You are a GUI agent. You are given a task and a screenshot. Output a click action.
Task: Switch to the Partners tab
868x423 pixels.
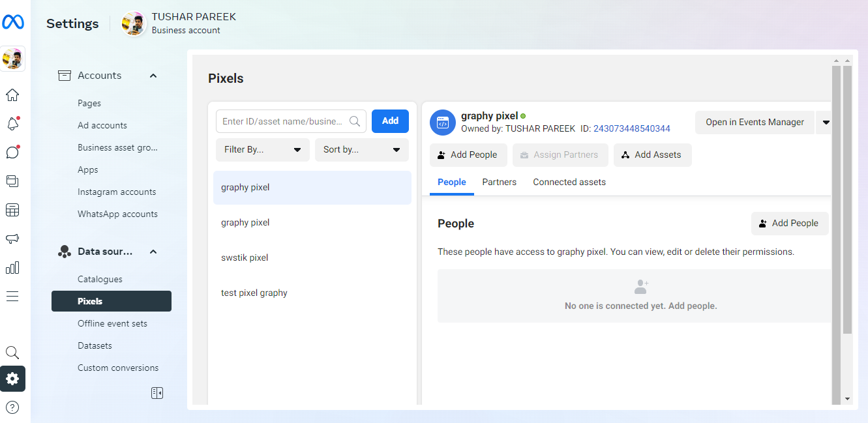(x=499, y=182)
